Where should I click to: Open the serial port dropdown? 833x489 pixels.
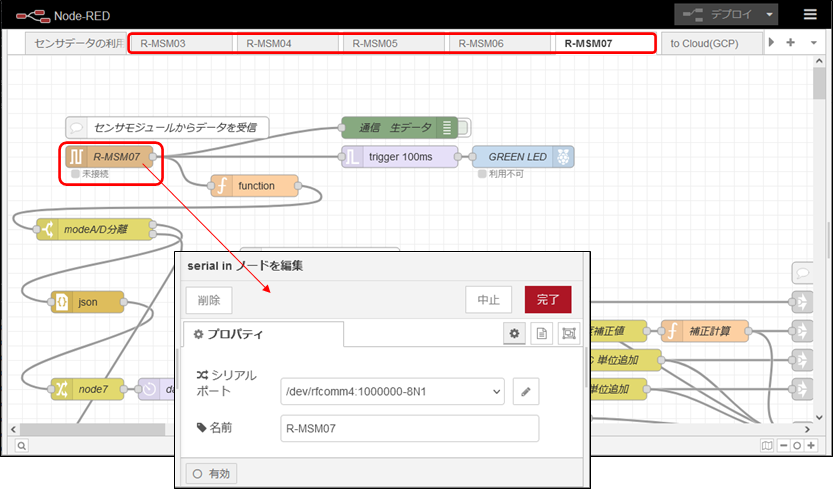pyautogui.click(x=392, y=393)
